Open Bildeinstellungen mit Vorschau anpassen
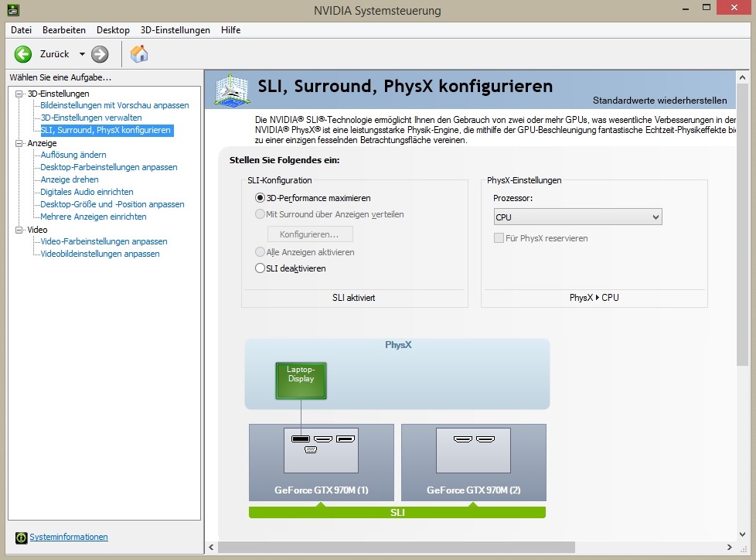This screenshot has width=756, height=560. tap(114, 105)
